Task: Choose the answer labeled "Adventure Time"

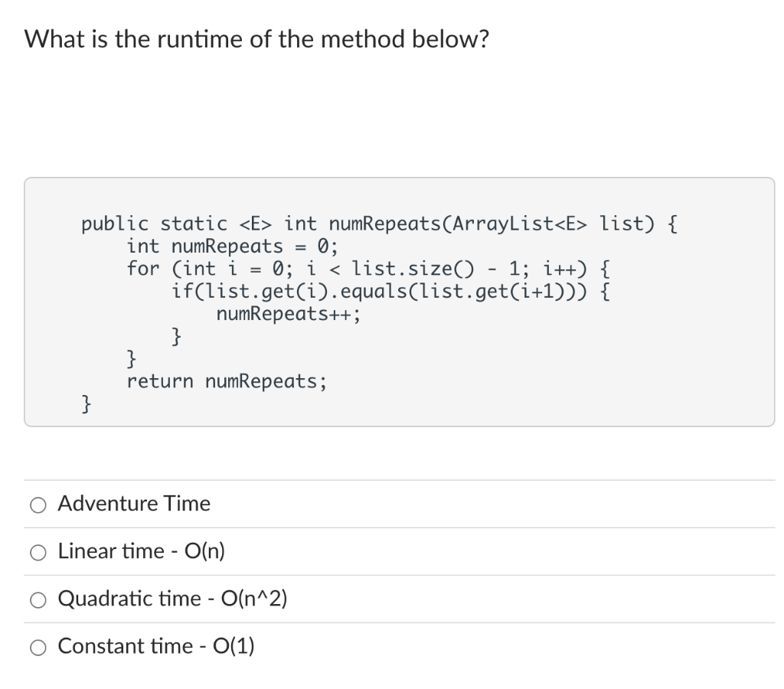Action: 132,504
